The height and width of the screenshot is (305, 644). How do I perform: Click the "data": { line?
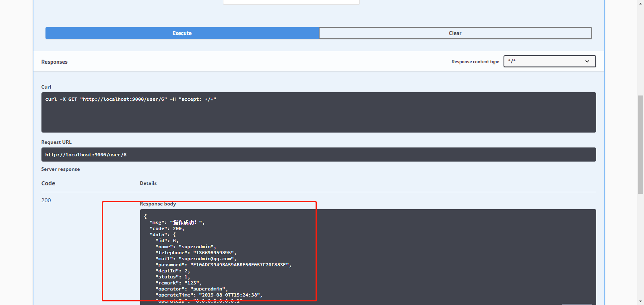coord(163,234)
